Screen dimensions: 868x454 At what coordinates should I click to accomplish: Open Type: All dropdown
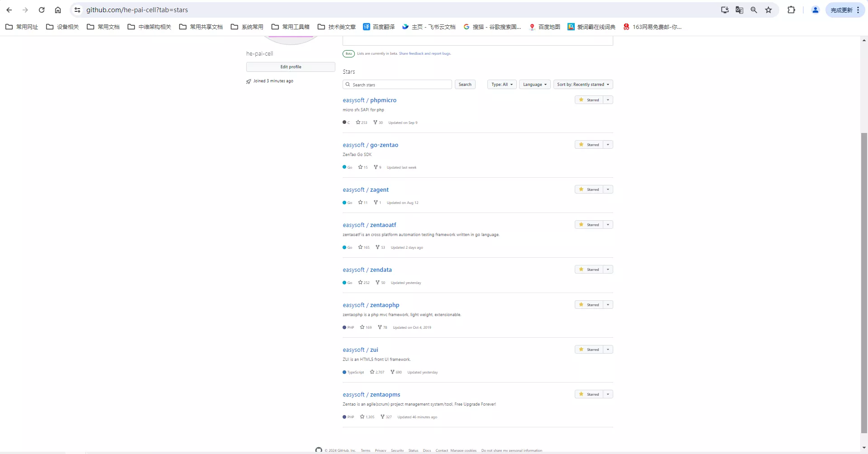coord(502,85)
